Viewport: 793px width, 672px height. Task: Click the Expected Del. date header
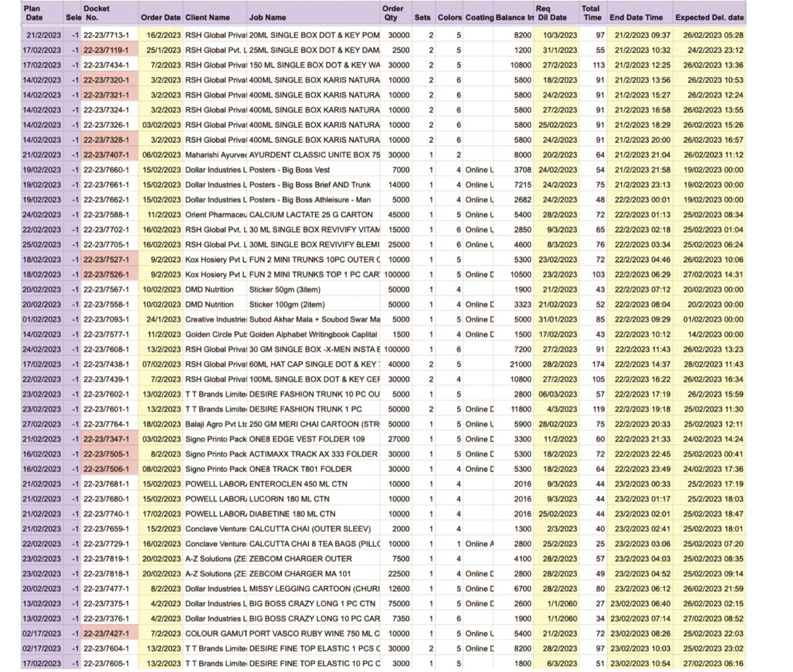pos(709,17)
